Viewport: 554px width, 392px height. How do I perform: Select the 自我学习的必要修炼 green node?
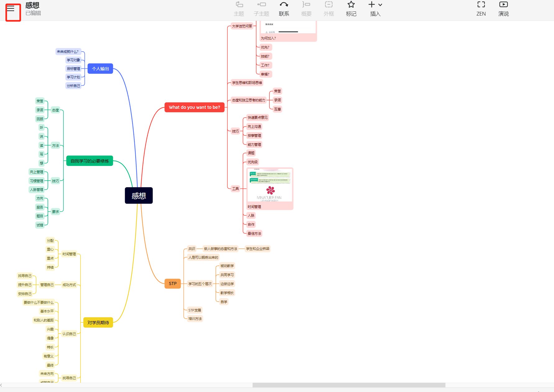[x=90, y=161]
